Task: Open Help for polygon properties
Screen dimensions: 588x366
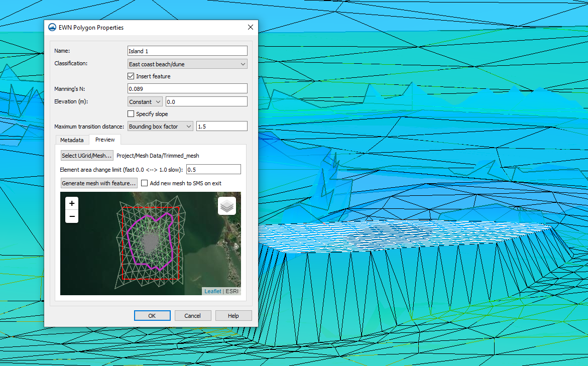Action: [x=233, y=315]
